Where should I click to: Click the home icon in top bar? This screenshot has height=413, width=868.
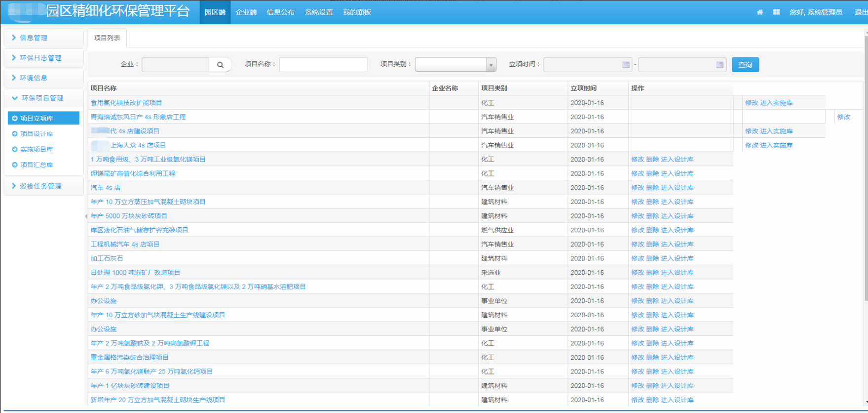[759, 12]
